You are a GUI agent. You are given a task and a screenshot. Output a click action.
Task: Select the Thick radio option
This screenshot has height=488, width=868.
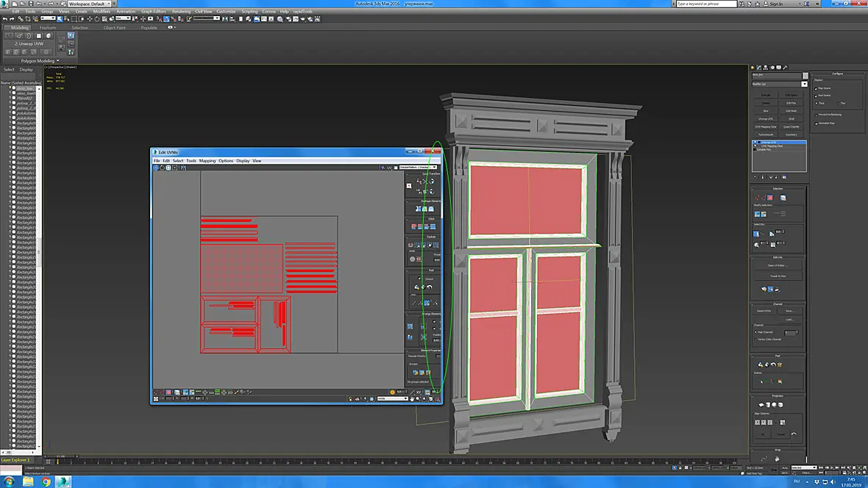[x=817, y=103]
